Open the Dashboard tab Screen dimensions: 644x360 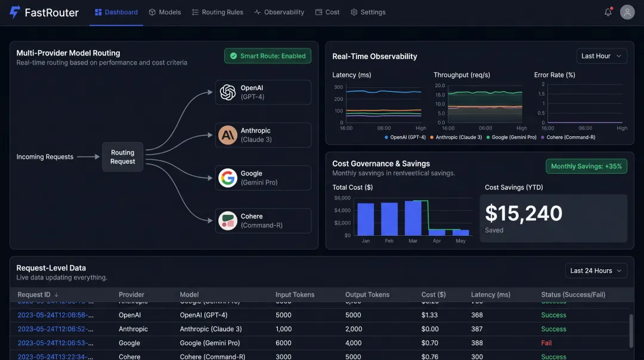tap(116, 13)
